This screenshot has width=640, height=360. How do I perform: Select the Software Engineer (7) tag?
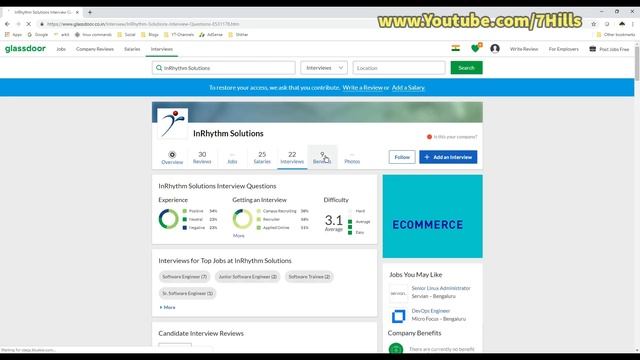184,277
